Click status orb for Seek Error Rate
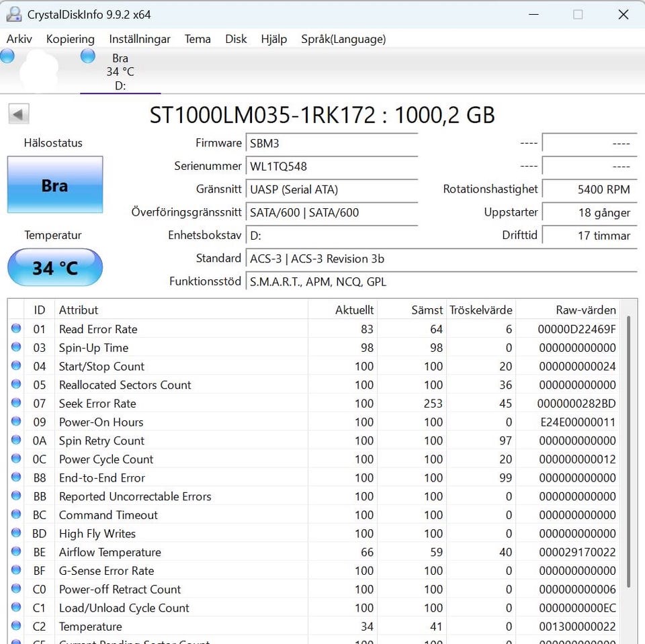Screen dimensions: 645x644 point(16,403)
